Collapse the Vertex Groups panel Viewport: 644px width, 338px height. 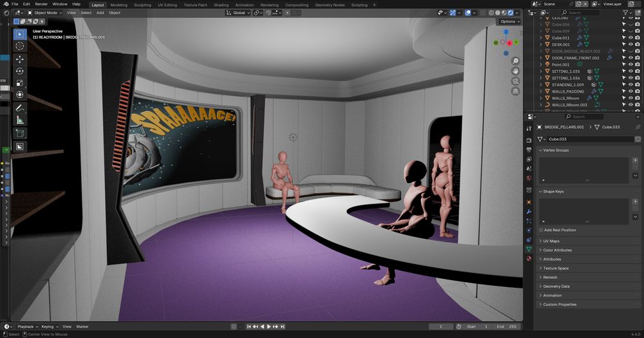(x=589, y=150)
